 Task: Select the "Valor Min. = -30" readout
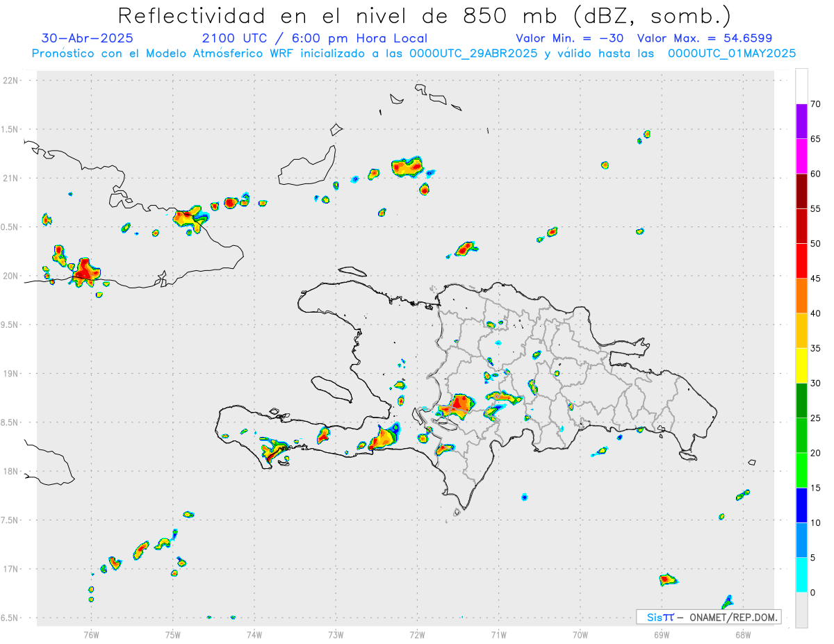[569, 38]
